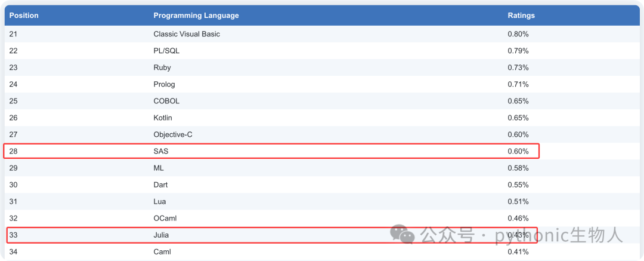Screen dimensions: 644x261
Task: Click the Kotlin row's 0.65% rating
Action: click(x=518, y=118)
